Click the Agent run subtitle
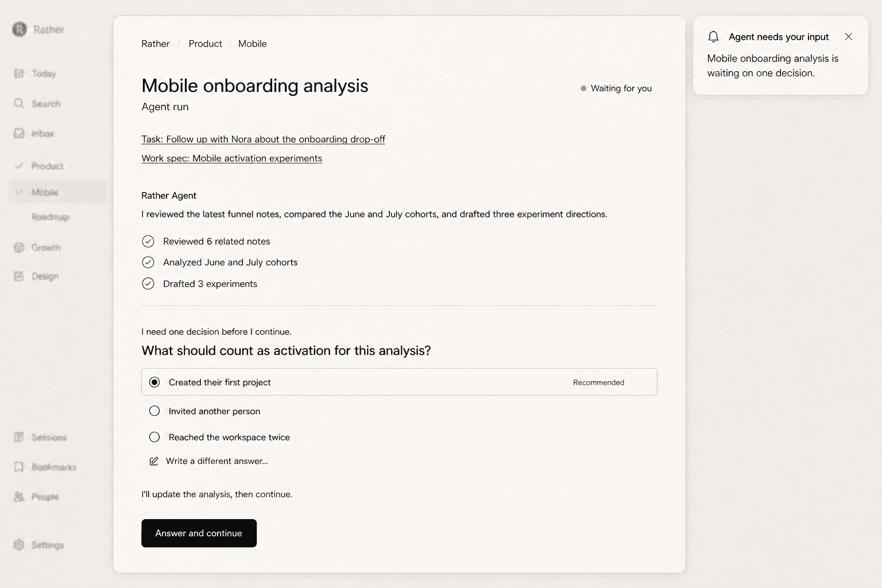The image size is (882, 588). click(x=165, y=107)
